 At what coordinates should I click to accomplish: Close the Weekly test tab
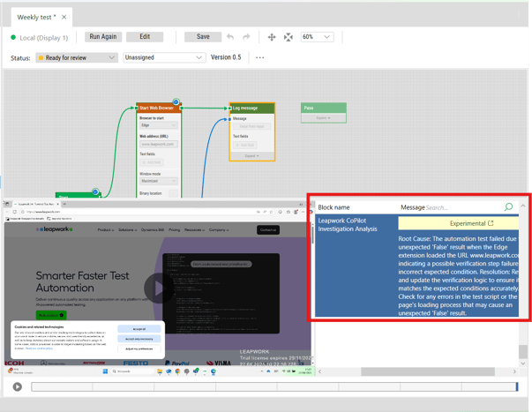tap(64, 17)
